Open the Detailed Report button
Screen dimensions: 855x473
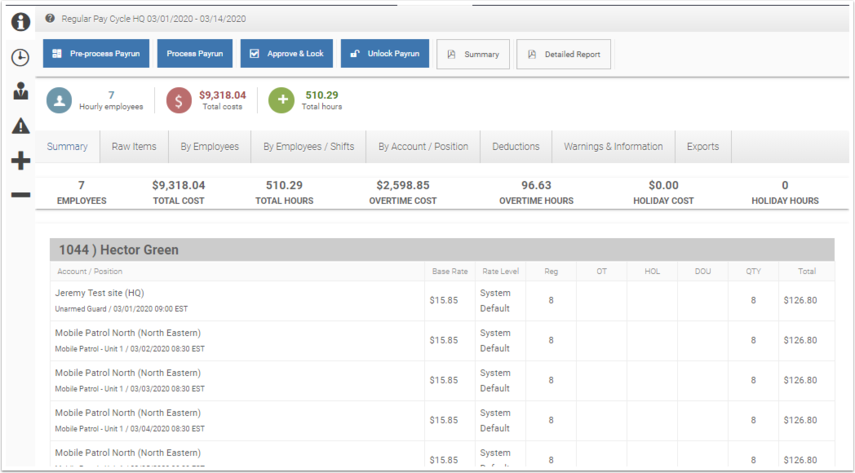point(563,54)
